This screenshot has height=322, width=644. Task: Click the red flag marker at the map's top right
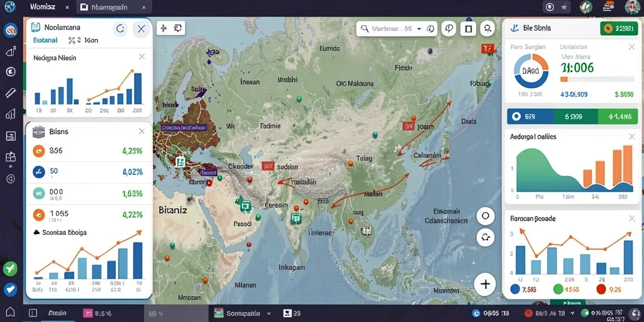click(x=487, y=49)
